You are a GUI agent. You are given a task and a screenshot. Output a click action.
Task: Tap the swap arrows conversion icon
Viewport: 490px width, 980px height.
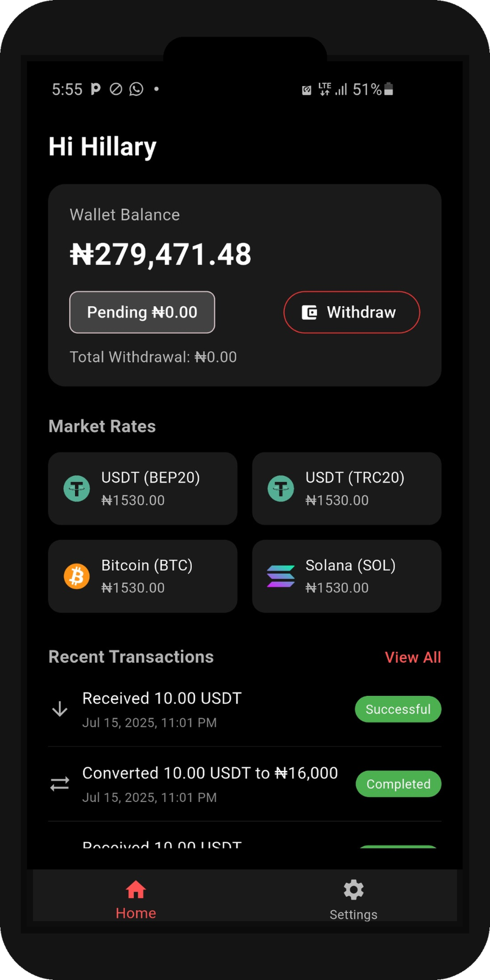pyautogui.click(x=60, y=783)
